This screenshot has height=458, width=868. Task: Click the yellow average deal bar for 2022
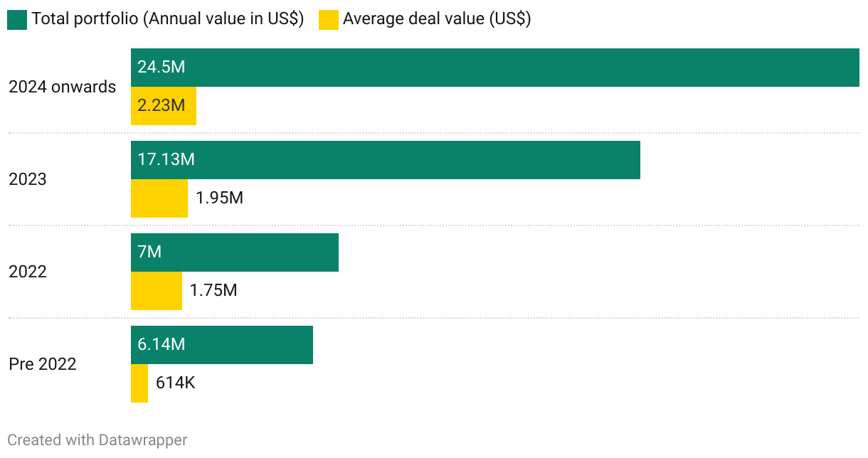pos(156,291)
